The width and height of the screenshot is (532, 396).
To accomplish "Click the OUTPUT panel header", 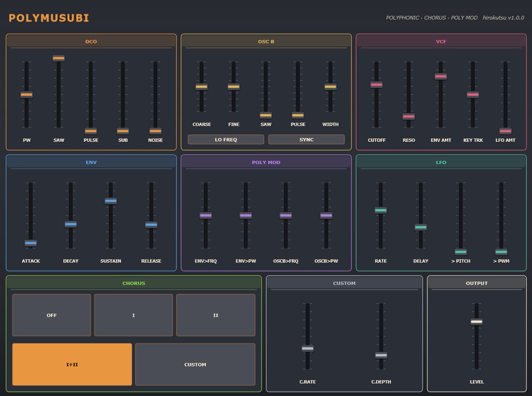I will tap(477, 283).
